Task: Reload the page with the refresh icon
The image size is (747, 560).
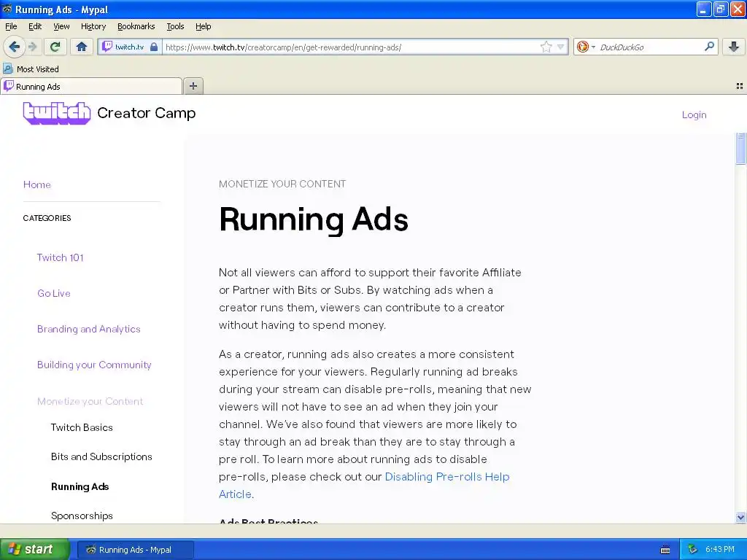Action: (55, 47)
